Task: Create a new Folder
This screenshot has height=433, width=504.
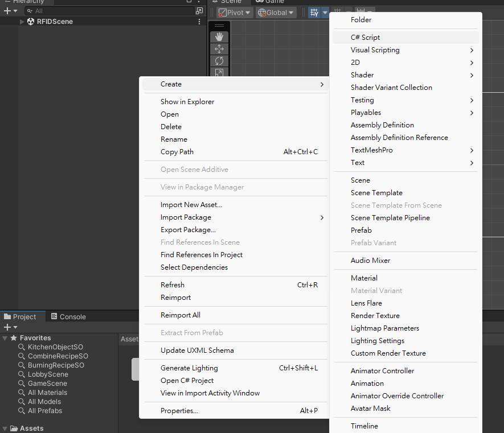Action: 405,20
